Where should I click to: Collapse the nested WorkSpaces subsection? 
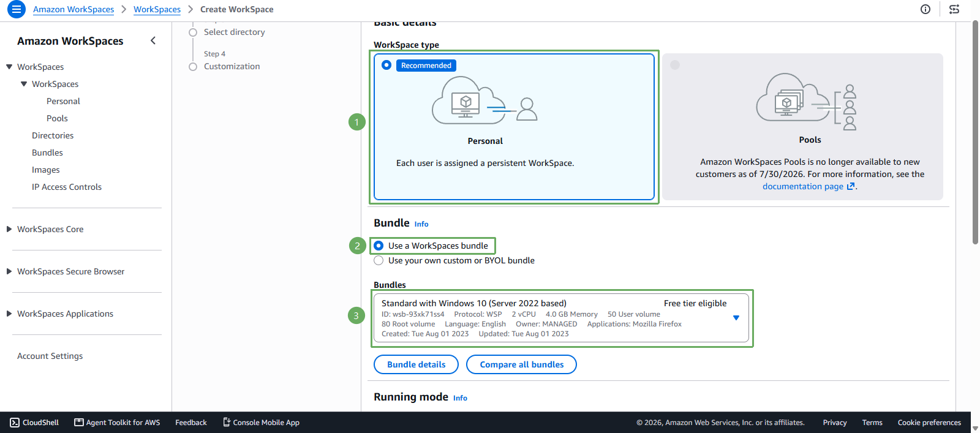click(24, 84)
